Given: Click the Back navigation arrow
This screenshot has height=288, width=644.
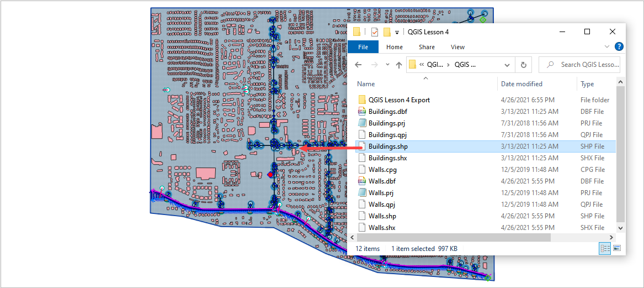Looking at the screenshot, I should [x=358, y=65].
